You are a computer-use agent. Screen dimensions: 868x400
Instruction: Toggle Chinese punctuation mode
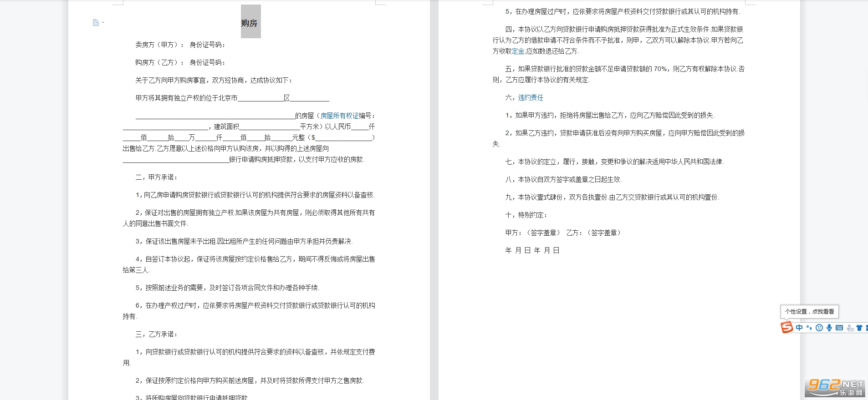pos(809,328)
